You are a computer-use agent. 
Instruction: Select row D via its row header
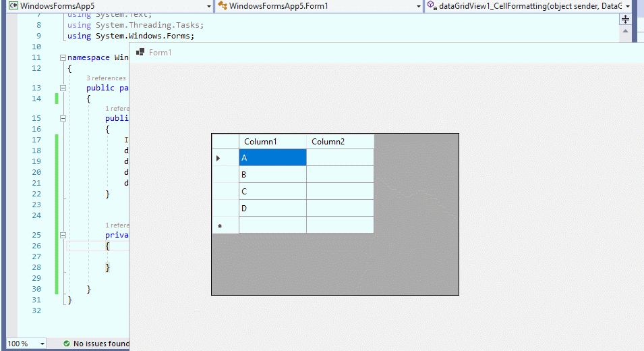tap(225, 208)
